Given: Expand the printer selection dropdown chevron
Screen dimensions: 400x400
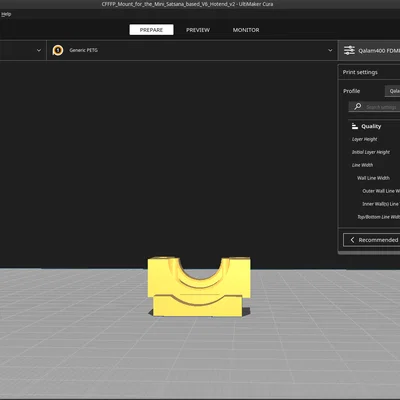Looking at the screenshot, I should (39, 50).
